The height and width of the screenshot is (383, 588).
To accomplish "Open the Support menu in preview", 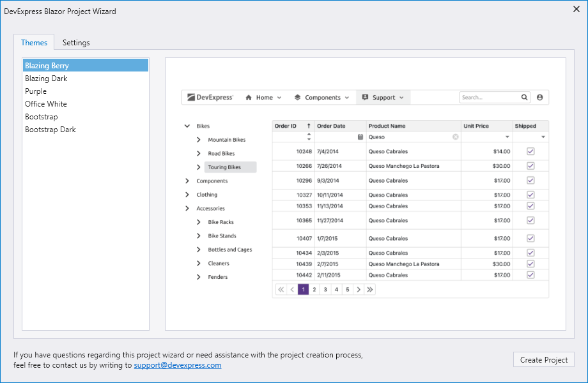I will [x=383, y=98].
